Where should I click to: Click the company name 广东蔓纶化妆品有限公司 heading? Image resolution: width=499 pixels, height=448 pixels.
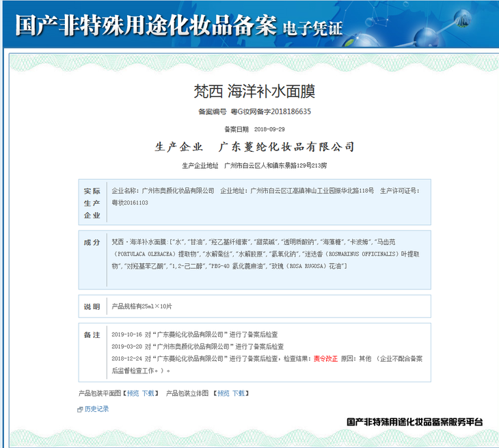[x=286, y=147]
